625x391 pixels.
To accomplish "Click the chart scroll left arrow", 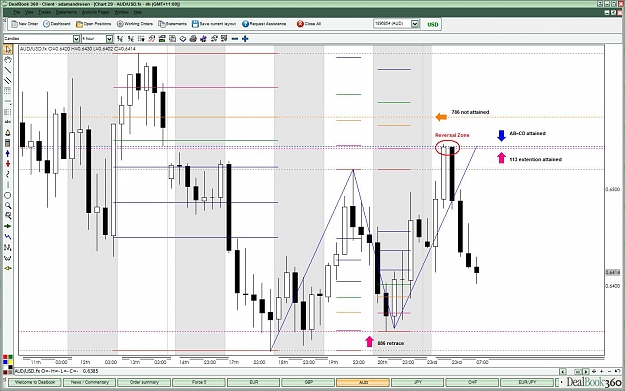I will [x=562, y=371].
